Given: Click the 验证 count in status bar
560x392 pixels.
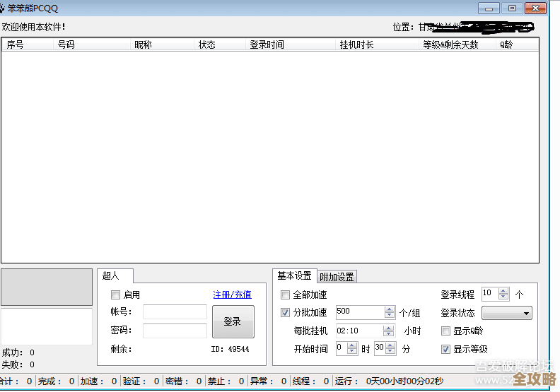Looking at the screenshot, I should 141,381.
